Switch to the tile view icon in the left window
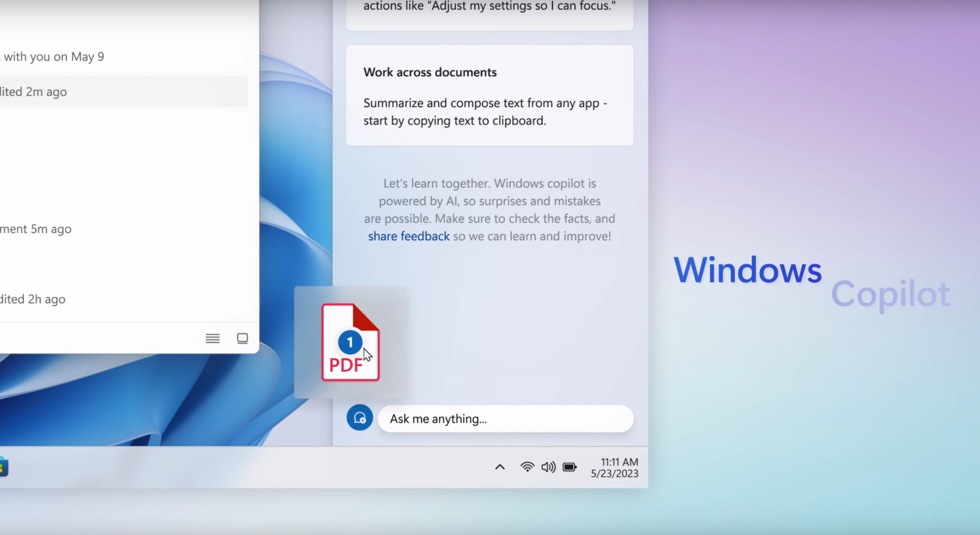 (243, 338)
